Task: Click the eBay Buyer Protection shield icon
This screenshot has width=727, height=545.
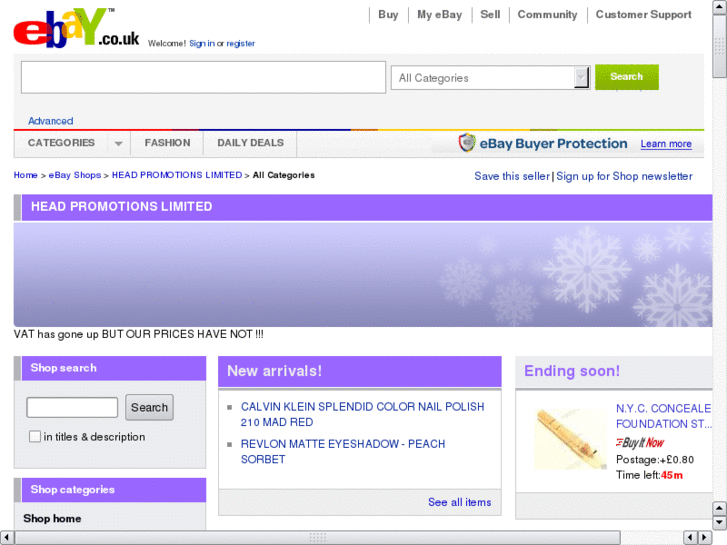Action: coord(467,143)
